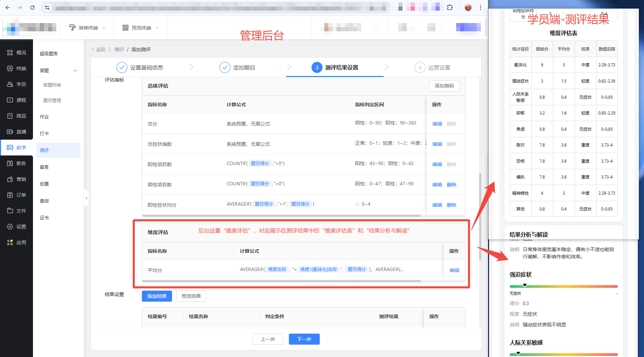Screen dimensions: 644x357
Task: Open the 设置 settings gear icon
Action: point(10,227)
